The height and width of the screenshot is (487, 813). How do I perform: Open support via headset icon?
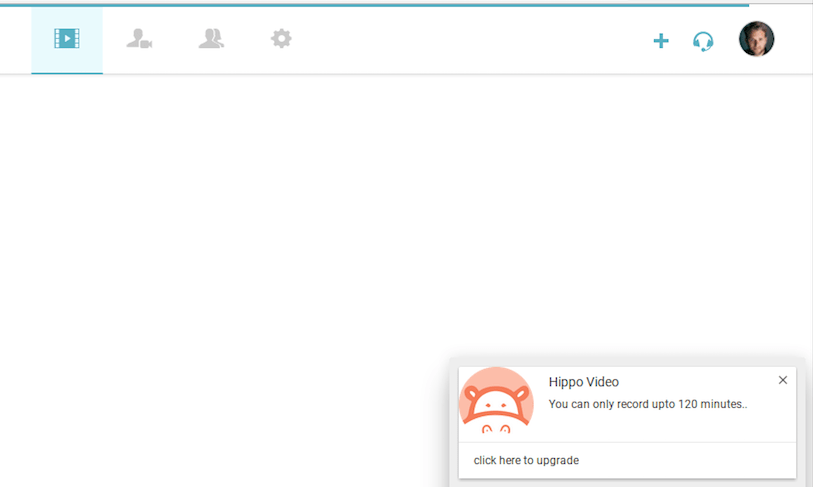pos(703,41)
